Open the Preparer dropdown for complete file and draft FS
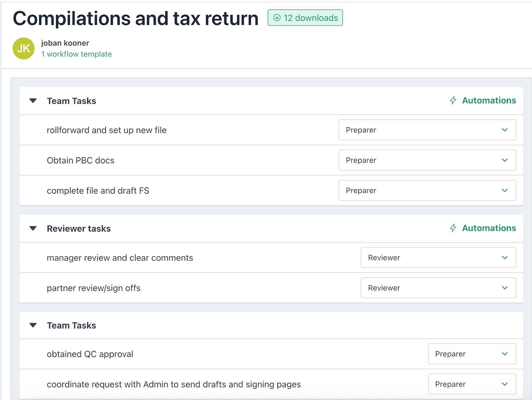 427,190
